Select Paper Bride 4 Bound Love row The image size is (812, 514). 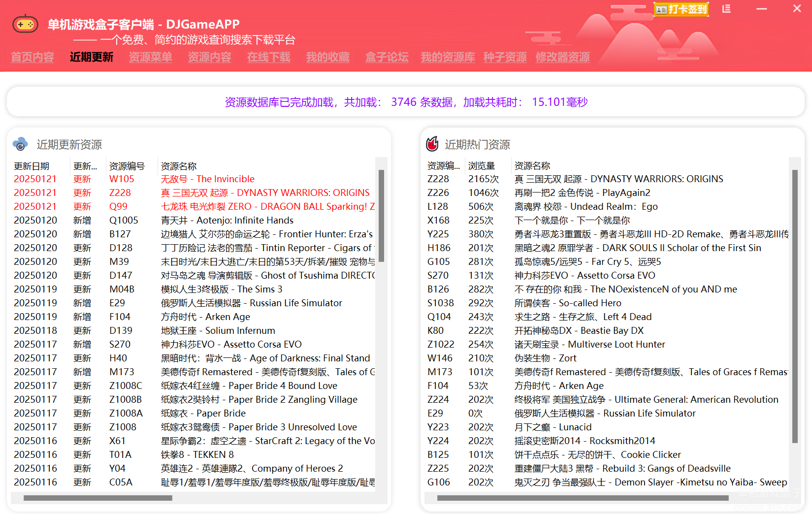[193, 385]
